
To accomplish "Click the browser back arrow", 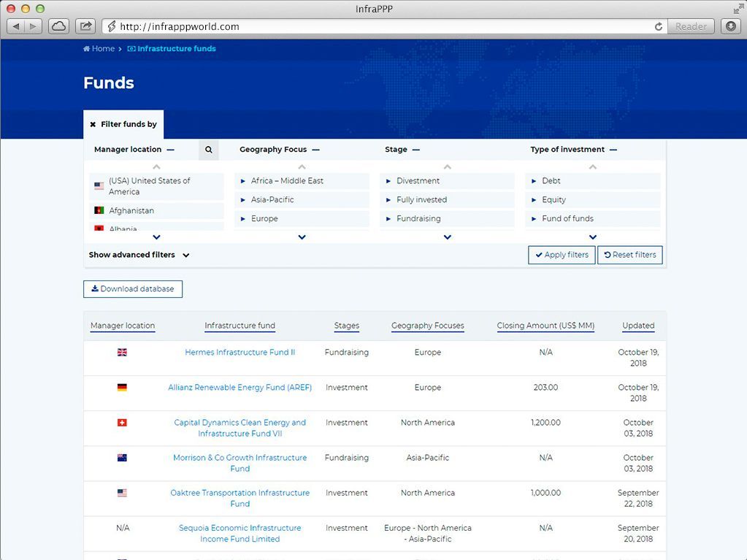I will pyautogui.click(x=16, y=26).
